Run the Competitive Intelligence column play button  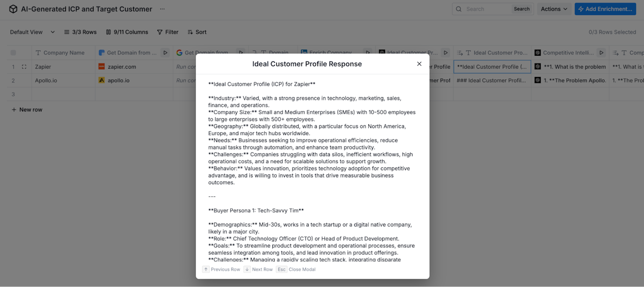tap(601, 53)
